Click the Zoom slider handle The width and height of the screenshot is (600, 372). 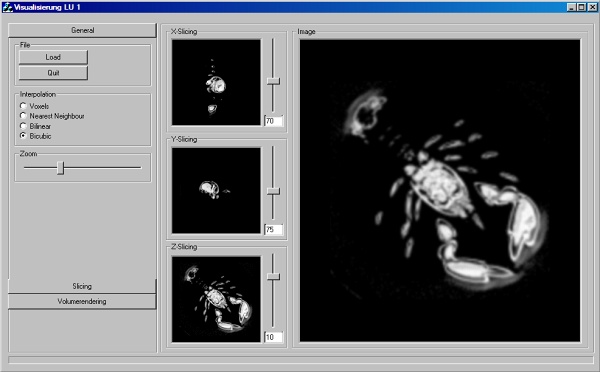coord(60,168)
